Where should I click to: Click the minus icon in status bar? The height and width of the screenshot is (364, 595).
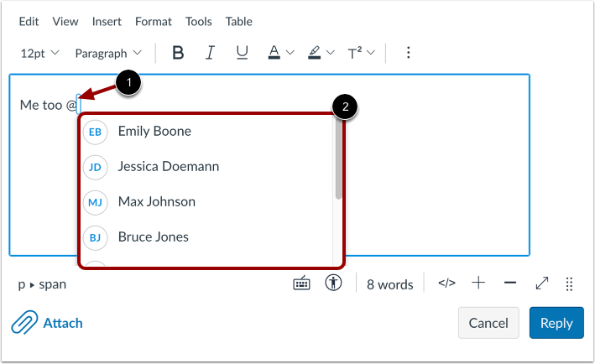[x=510, y=283]
